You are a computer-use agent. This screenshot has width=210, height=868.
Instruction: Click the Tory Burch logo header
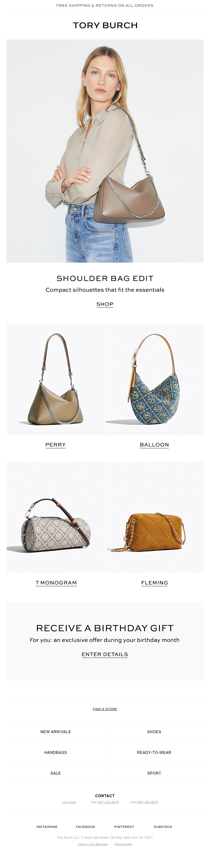click(105, 25)
